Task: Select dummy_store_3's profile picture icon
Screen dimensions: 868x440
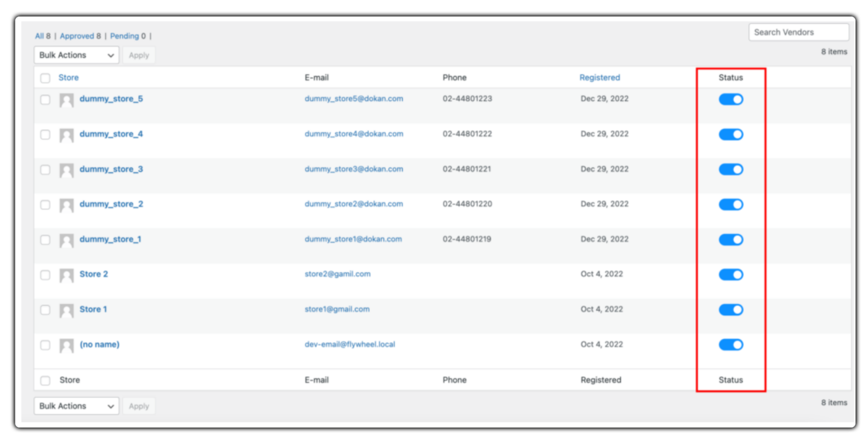Action: pyautogui.click(x=66, y=169)
